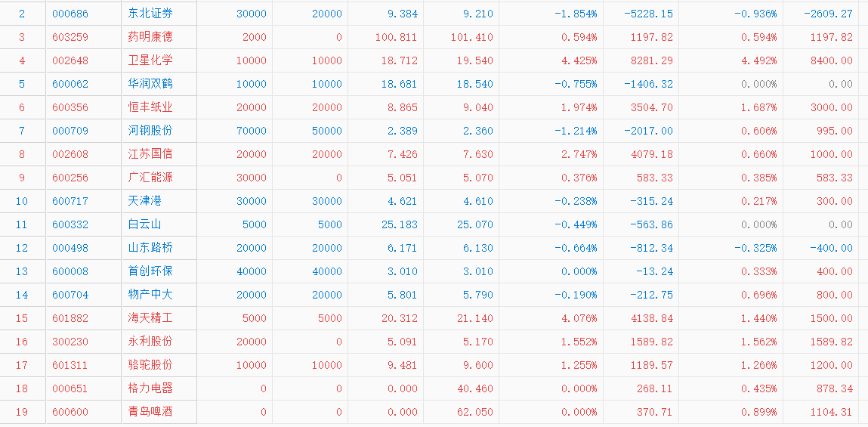Select the 8281.29 profit value cell
This screenshot has width=868, height=427.
tap(649, 60)
